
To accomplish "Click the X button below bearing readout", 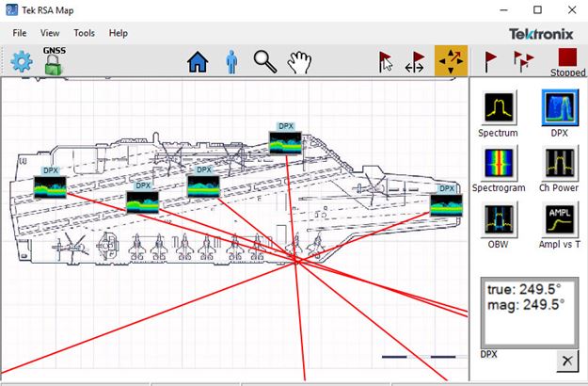I will tap(567, 362).
